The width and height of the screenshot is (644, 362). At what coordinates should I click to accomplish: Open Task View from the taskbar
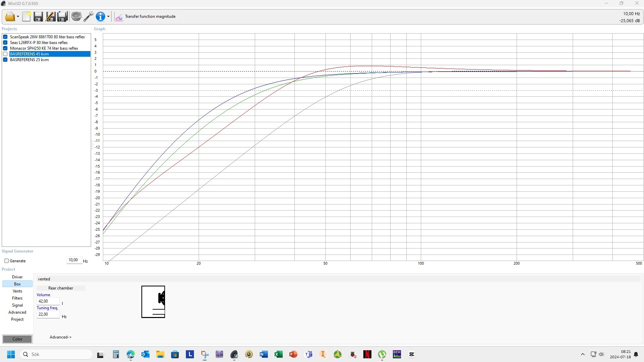100,355
